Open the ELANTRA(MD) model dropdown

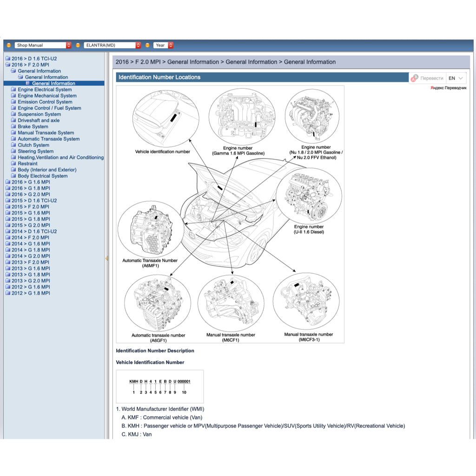click(112, 45)
